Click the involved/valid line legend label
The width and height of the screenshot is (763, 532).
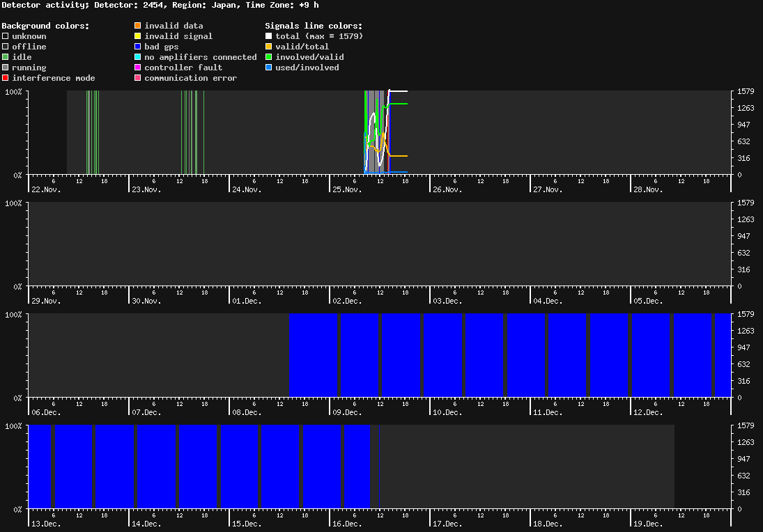[x=309, y=57]
